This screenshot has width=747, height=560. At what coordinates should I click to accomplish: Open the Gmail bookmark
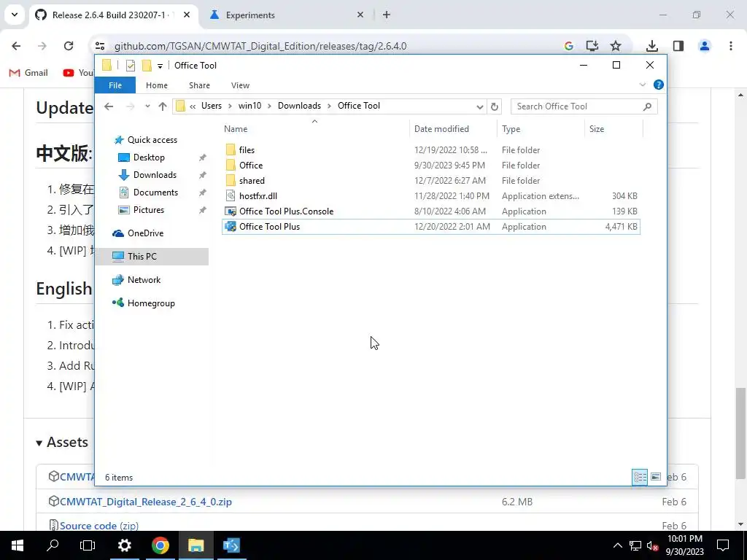pos(28,73)
